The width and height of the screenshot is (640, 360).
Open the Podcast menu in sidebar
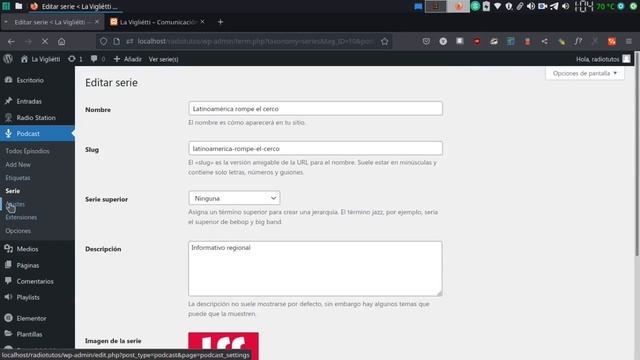37,133
